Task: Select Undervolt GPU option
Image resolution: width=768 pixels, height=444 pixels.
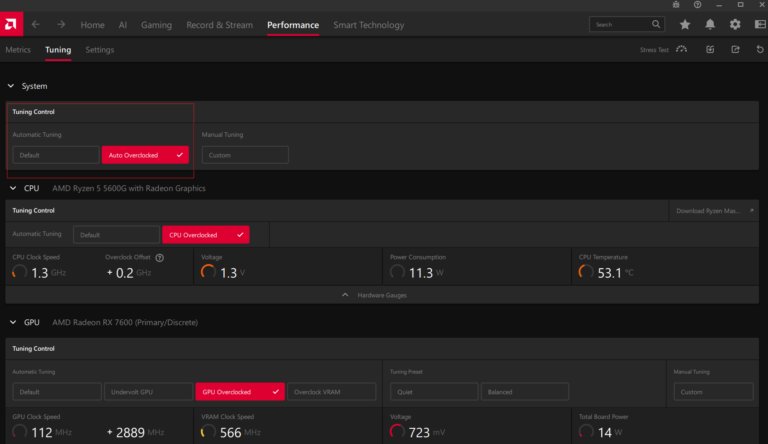Action: [x=148, y=392]
